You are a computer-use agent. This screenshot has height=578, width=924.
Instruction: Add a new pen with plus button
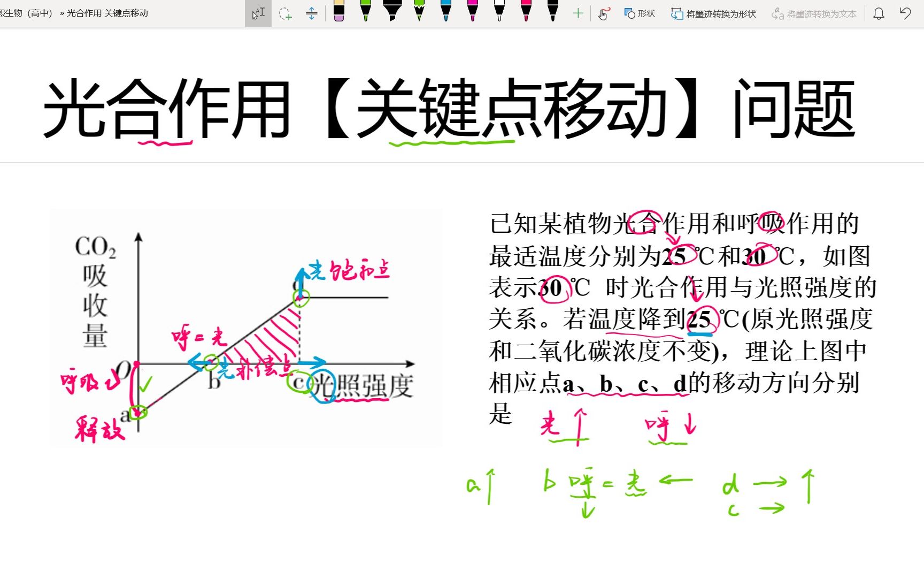click(577, 13)
